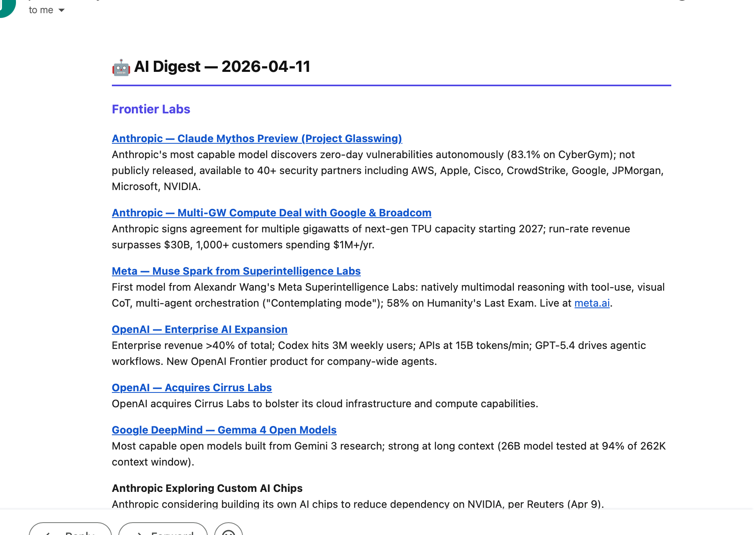Reply to this email
The height and width of the screenshot is (535, 756).
pyautogui.click(x=70, y=530)
